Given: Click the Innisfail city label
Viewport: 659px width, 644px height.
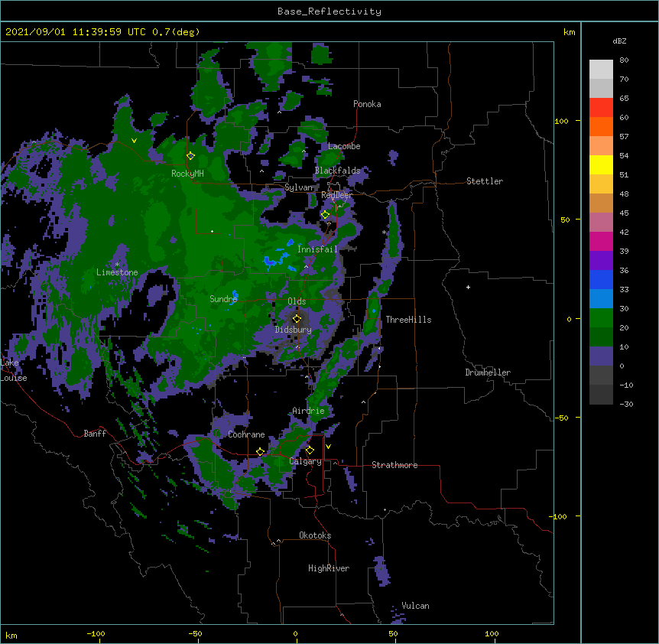Looking at the screenshot, I should coord(317,249).
